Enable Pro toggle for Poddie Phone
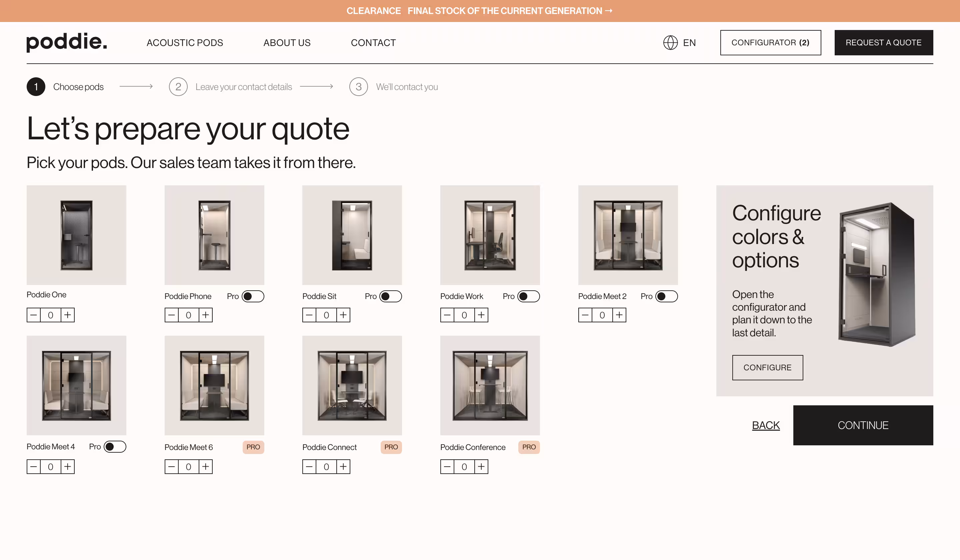 click(253, 296)
